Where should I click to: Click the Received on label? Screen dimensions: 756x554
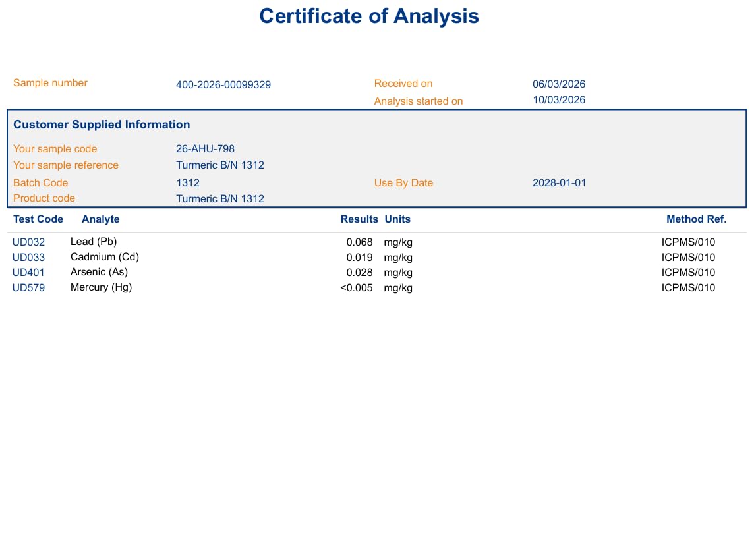pyautogui.click(x=403, y=84)
